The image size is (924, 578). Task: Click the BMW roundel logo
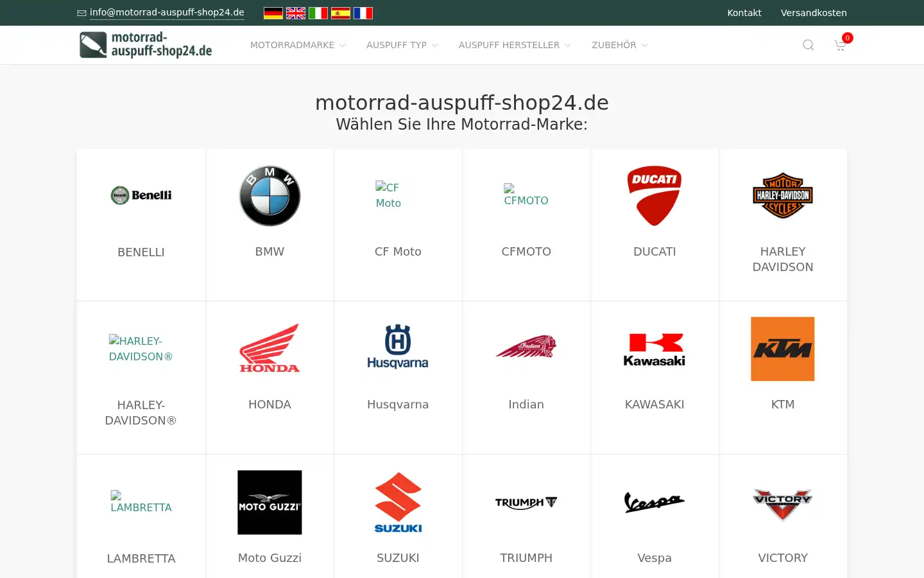pos(269,196)
